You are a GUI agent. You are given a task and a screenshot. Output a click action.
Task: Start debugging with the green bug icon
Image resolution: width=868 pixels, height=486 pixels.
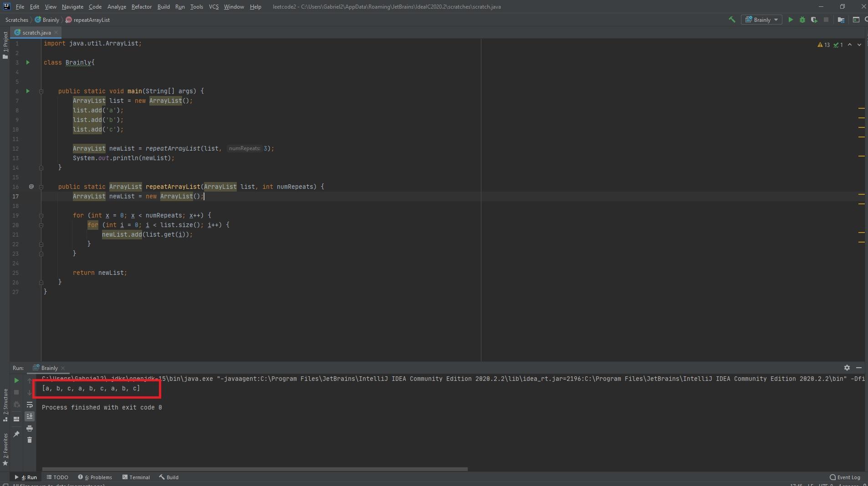802,20
